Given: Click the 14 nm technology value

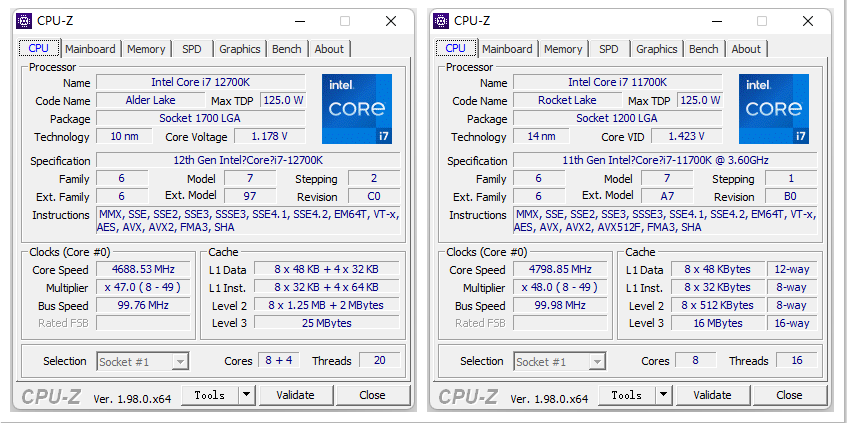Looking at the screenshot, I should click(541, 136).
